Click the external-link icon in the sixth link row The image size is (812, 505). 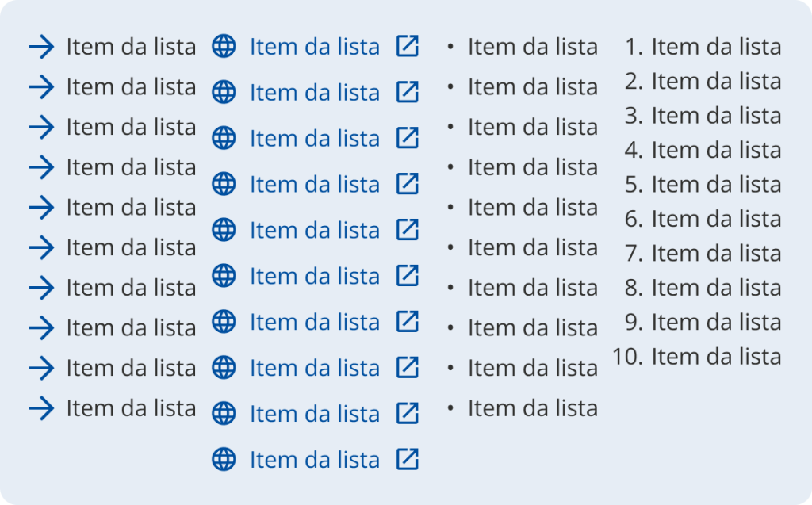click(407, 276)
